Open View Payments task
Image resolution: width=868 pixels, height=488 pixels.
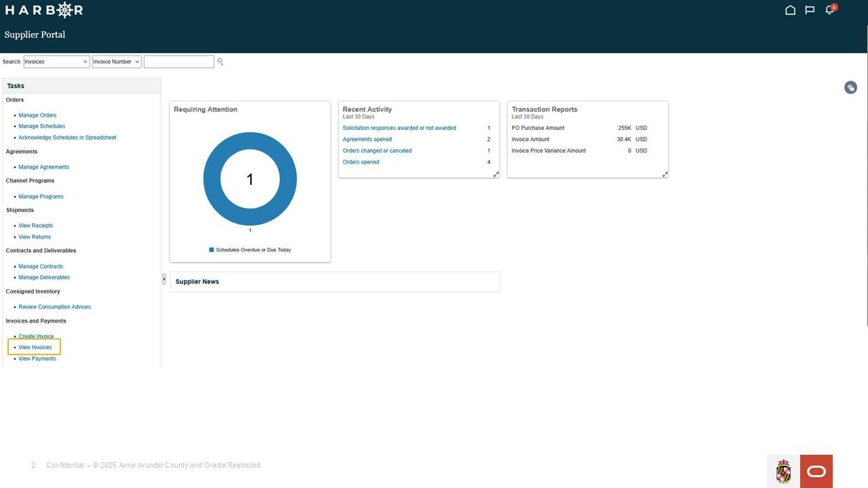(x=37, y=359)
